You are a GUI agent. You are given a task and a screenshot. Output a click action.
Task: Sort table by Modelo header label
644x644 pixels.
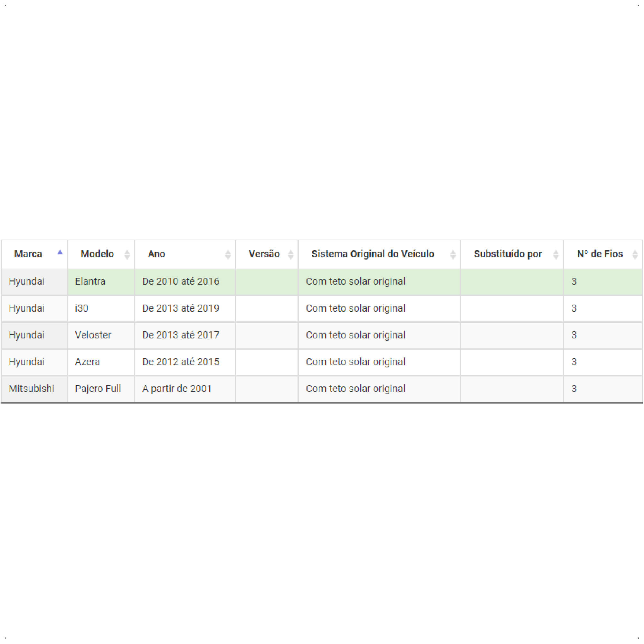[x=97, y=254]
